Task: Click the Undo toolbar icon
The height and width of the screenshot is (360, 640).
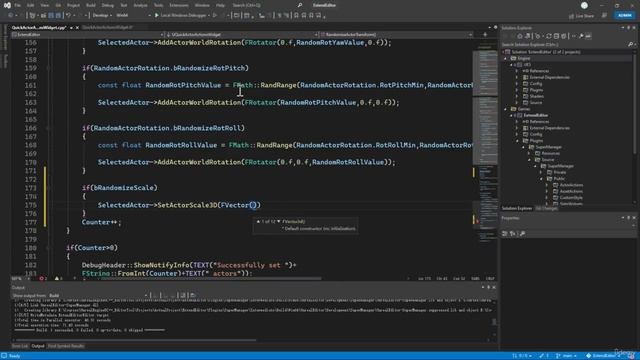Action: point(68,15)
